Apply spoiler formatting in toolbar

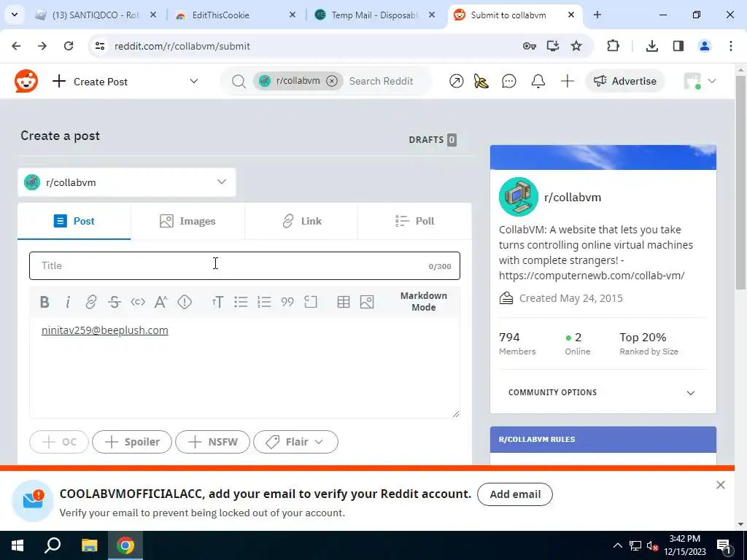[x=185, y=302]
